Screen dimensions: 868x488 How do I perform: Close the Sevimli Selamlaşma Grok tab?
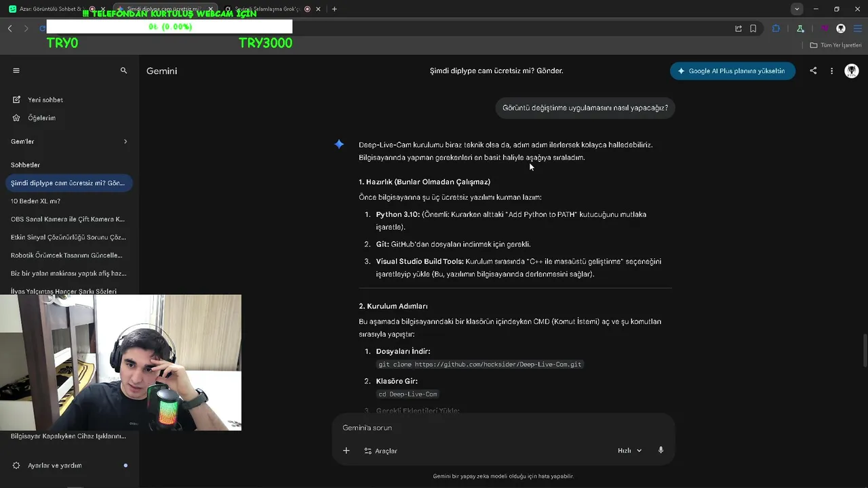(318, 9)
